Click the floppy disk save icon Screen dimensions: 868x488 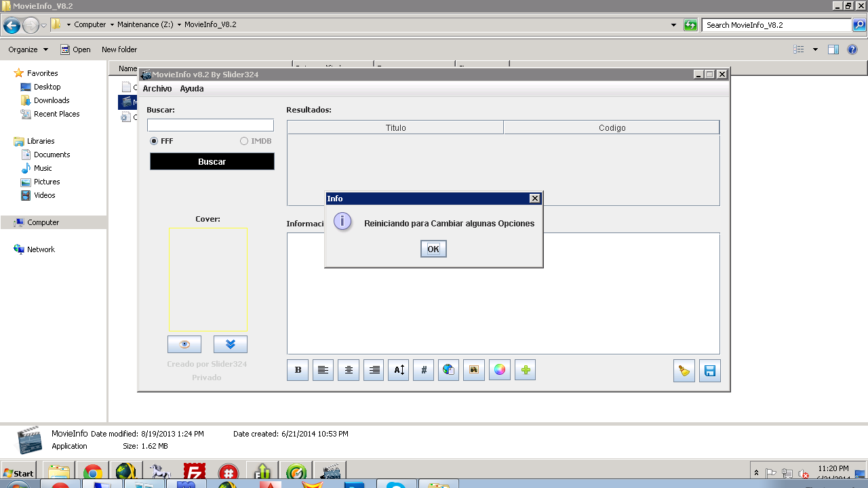710,371
